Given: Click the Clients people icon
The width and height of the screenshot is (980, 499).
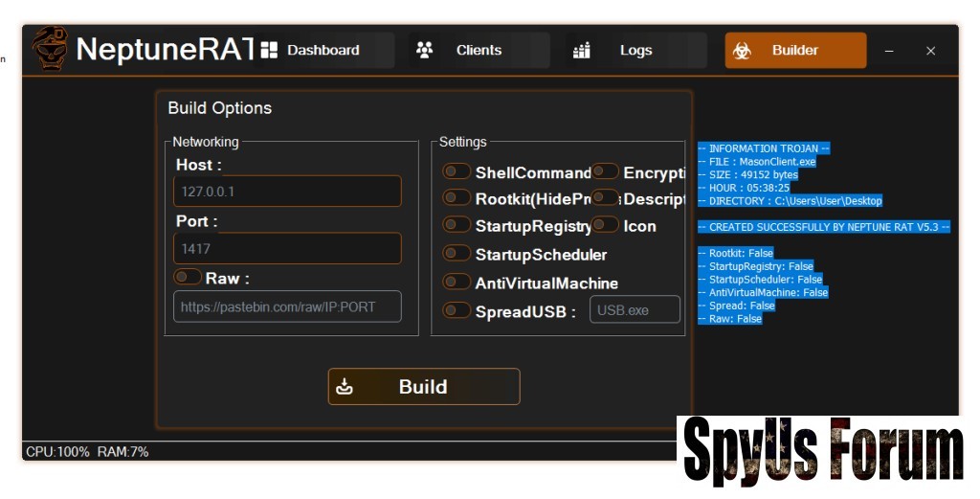Looking at the screenshot, I should (x=425, y=50).
